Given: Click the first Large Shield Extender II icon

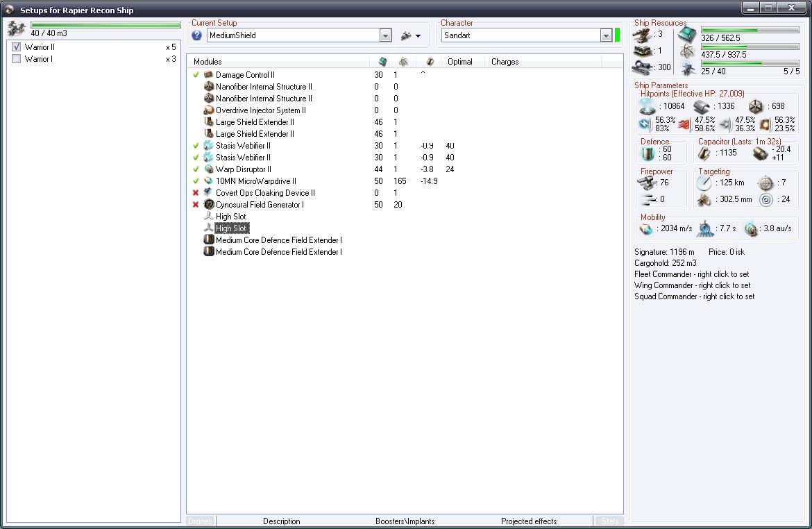Looking at the screenshot, I should pos(209,121).
